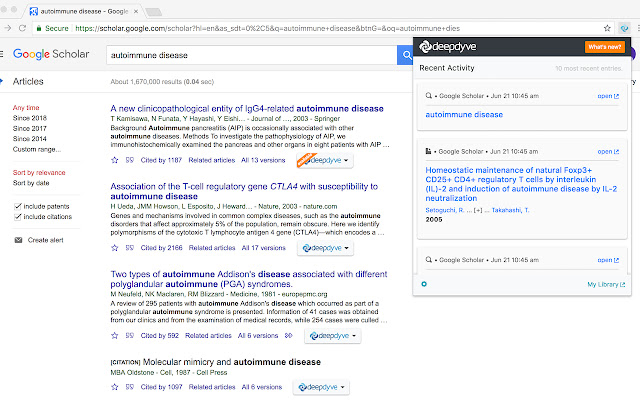Click the Google Scholar logo
Image resolution: width=640 pixels, height=400 pixels.
pos(51,54)
